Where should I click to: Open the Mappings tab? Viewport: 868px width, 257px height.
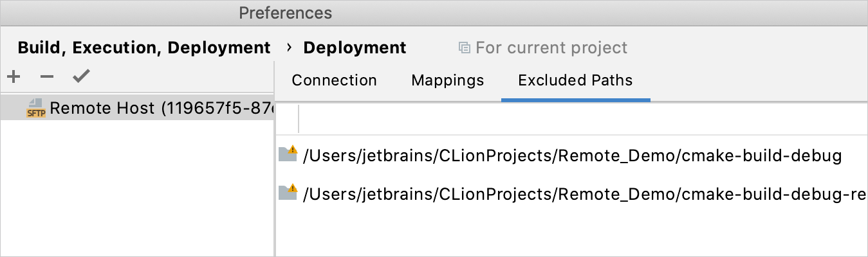[447, 80]
